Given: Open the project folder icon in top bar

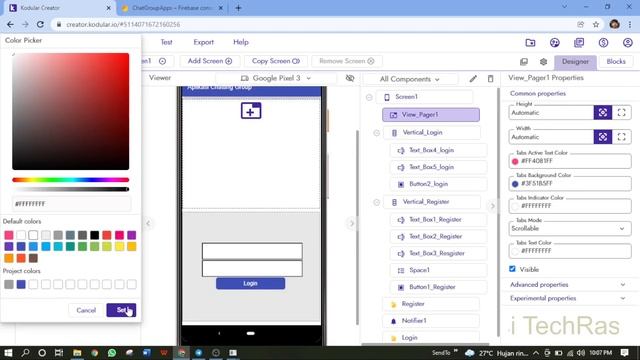Looking at the screenshot, I should coord(530,42).
